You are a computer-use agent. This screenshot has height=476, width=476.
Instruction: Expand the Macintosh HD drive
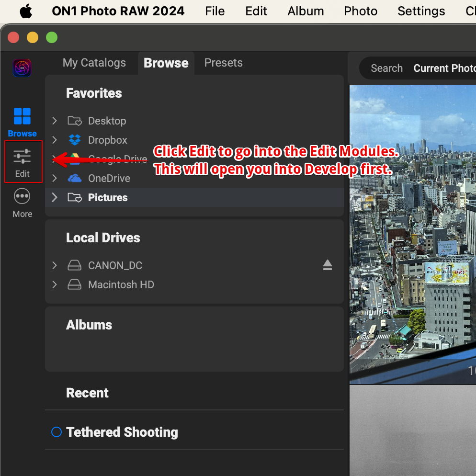click(55, 284)
